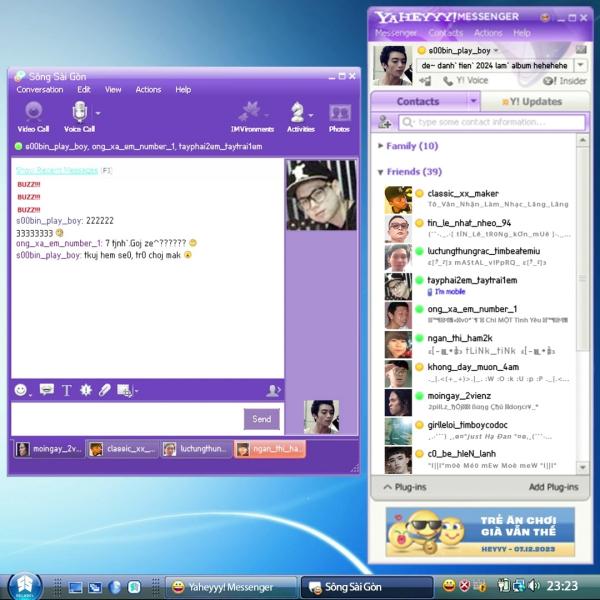The width and height of the screenshot is (600, 600).
Task: Open the emoticon smiley picker
Action: [x=21, y=390]
